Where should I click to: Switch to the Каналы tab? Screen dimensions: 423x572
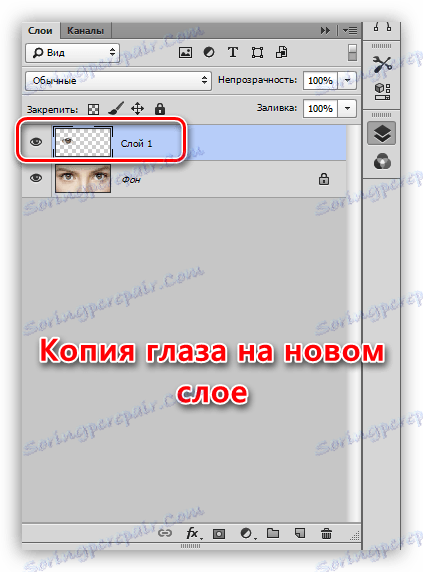(x=85, y=31)
